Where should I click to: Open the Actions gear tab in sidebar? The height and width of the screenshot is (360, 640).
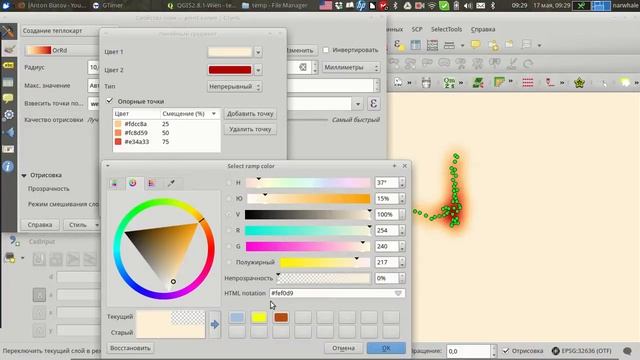pyautogui.click(x=8, y=115)
